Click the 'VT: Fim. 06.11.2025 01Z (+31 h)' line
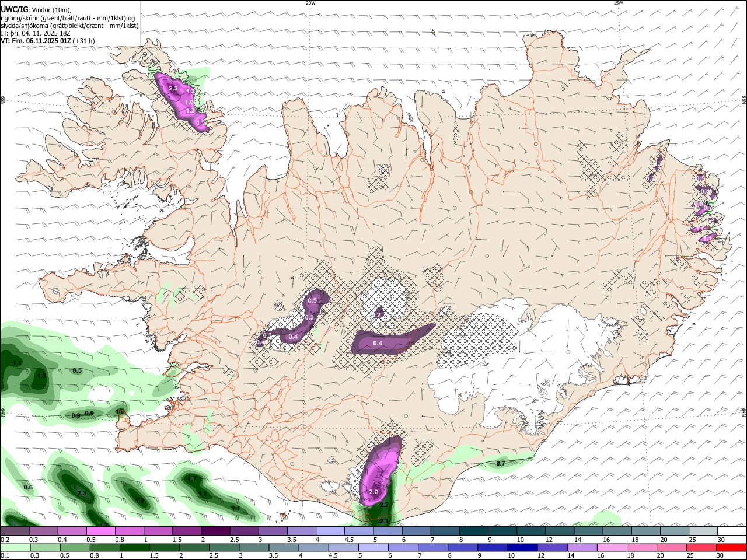Image resolution: width=747 pixels, height=560 pixels. (48, 41)
